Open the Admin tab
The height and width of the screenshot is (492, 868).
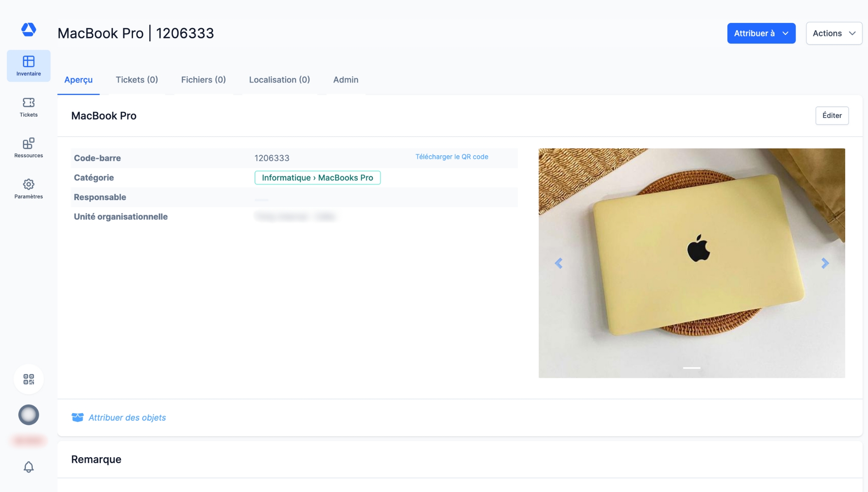346,80
